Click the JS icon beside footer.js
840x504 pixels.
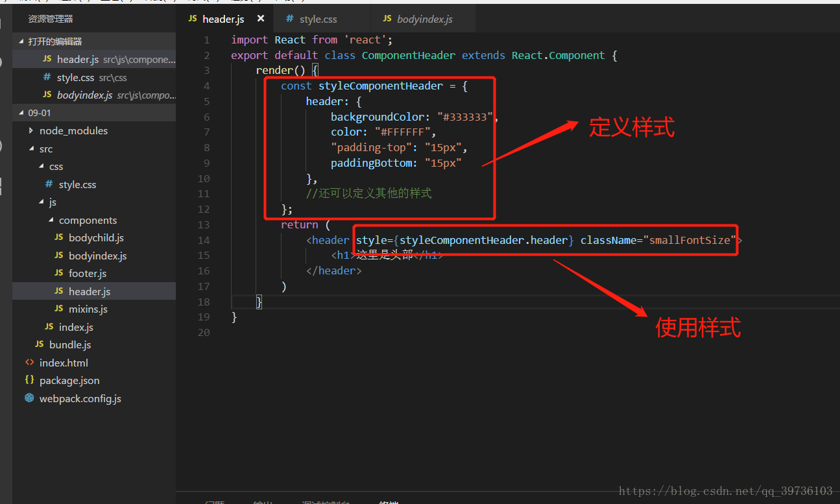click(x=59, y=273)
